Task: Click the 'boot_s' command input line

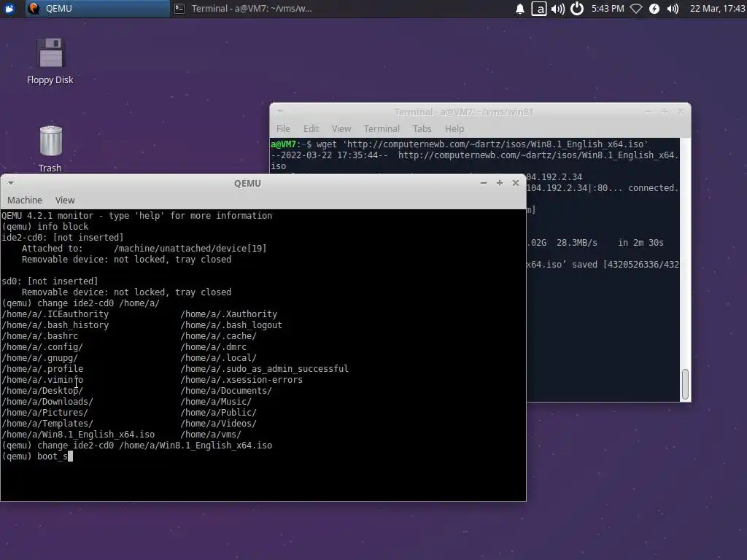Action: (x=37, y=456)
